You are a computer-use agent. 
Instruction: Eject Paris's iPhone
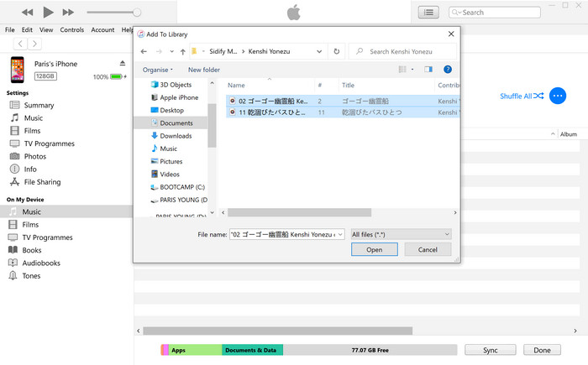(123, 63)
